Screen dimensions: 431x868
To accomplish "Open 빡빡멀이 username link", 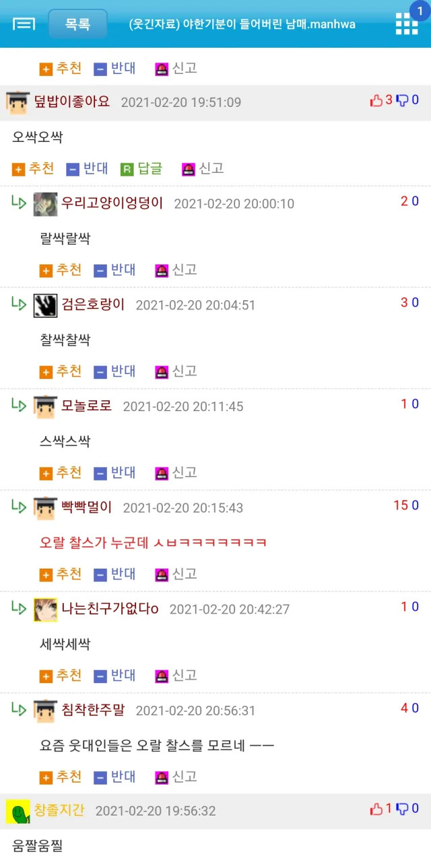I will pos(87,507).
